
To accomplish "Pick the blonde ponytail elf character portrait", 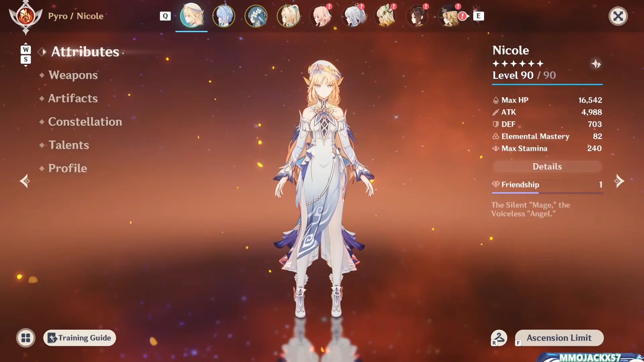I will pos(288,16).
